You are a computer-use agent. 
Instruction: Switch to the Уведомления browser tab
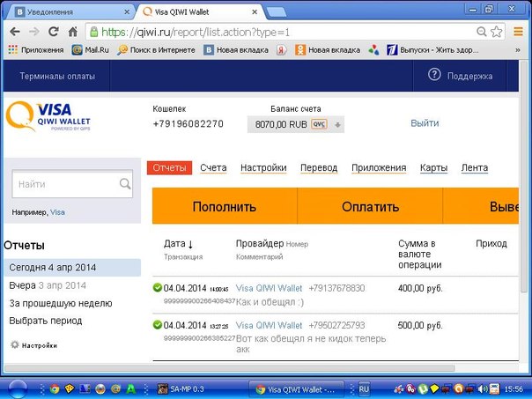pos(70,12)
